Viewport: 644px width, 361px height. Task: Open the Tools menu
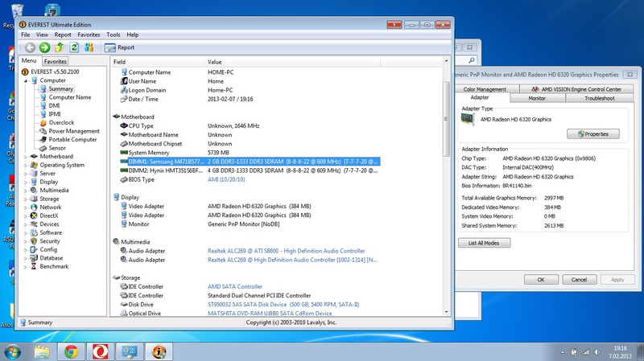click(114, 35)
